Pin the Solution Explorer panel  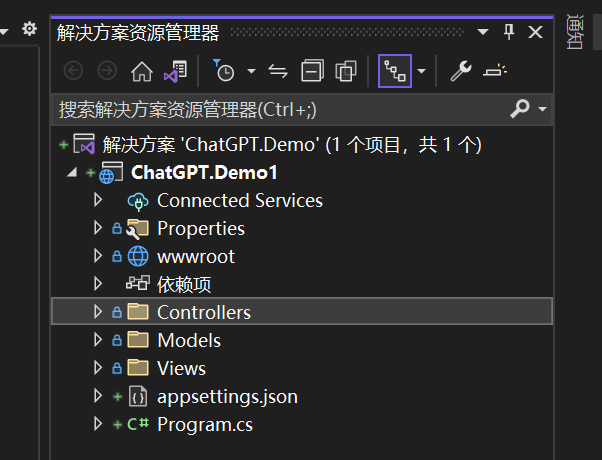point(509,32)
